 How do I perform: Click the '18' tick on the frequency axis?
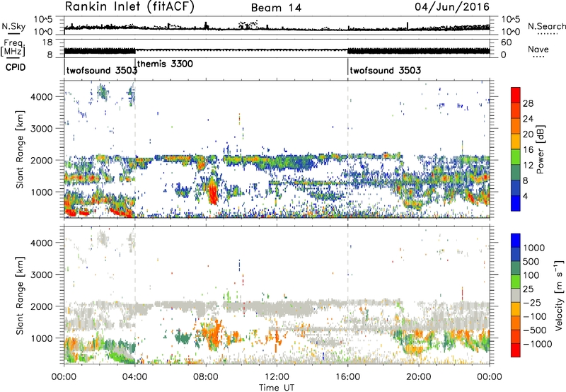point(47,42)
